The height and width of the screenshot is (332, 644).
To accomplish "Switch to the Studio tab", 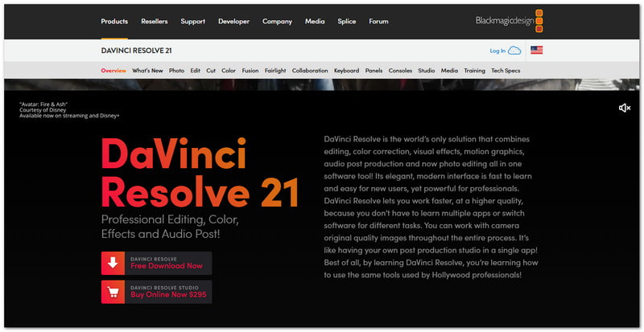I will click(x=427, y=71).
